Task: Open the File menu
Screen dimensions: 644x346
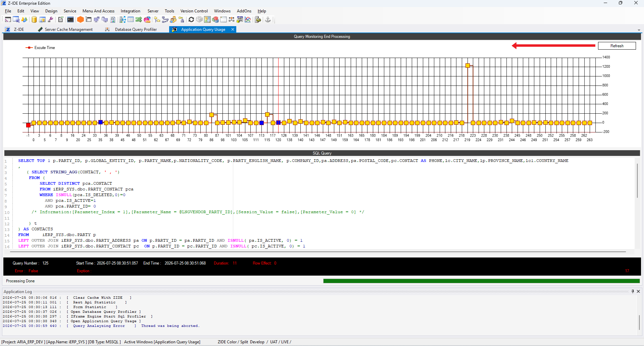Action: click(8, 11)
